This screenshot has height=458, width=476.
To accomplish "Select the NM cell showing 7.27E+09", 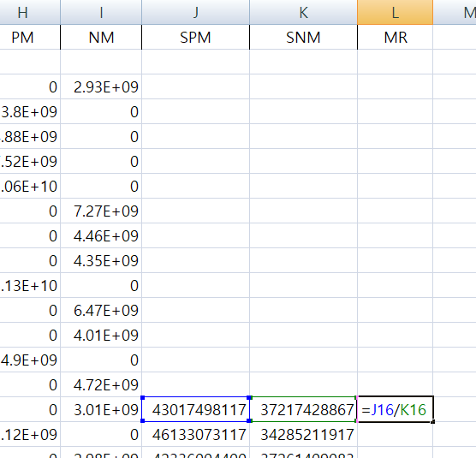I will coord(101,211).
